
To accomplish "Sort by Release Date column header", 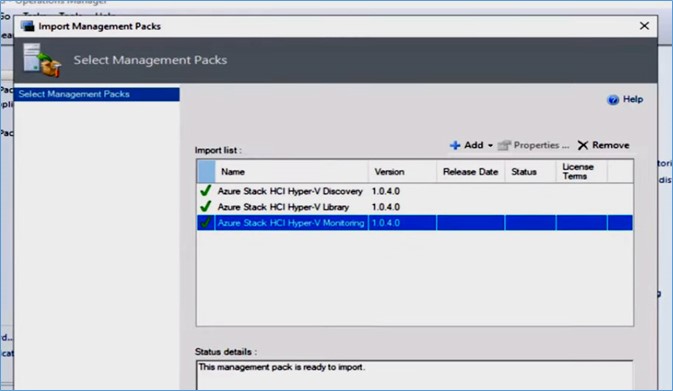I will point(470,172).
